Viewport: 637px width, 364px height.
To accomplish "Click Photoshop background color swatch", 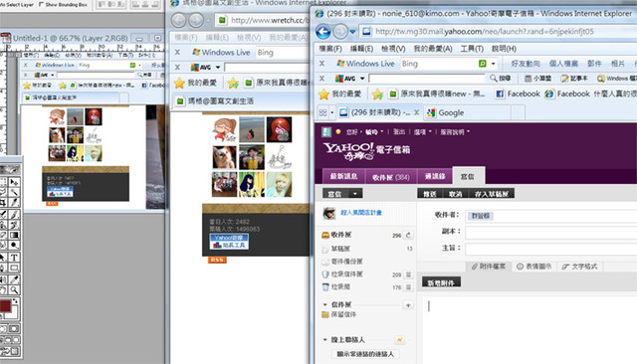I will (x=15, y=313).
